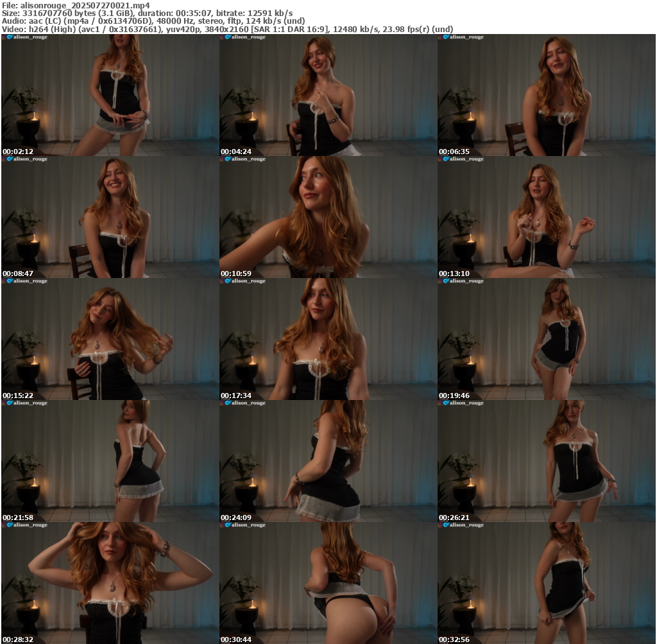
Task: Click the File name line in the header
Action: [x=76, y=6]
